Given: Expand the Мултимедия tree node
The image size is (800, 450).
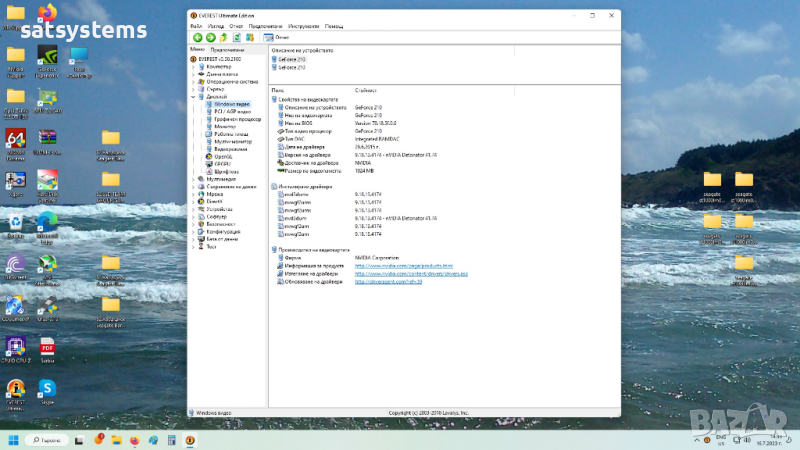Looking at the screenshot, I should tap(192, 179).
